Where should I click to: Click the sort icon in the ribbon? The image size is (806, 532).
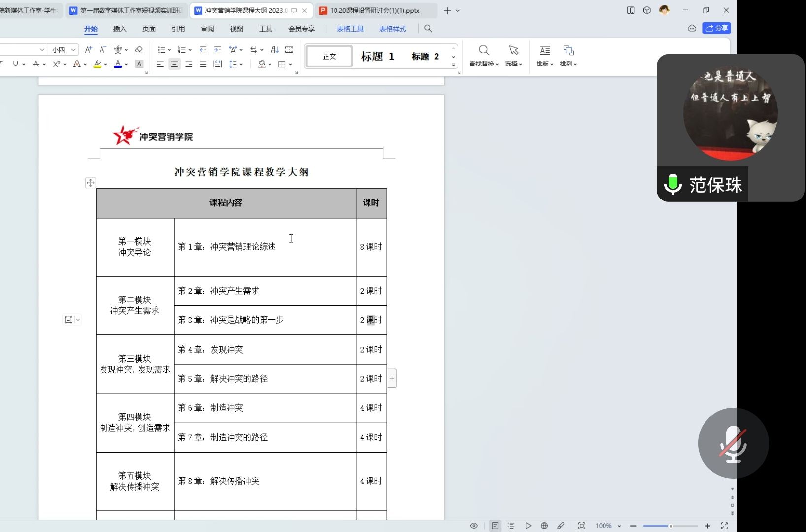point(275,50)
